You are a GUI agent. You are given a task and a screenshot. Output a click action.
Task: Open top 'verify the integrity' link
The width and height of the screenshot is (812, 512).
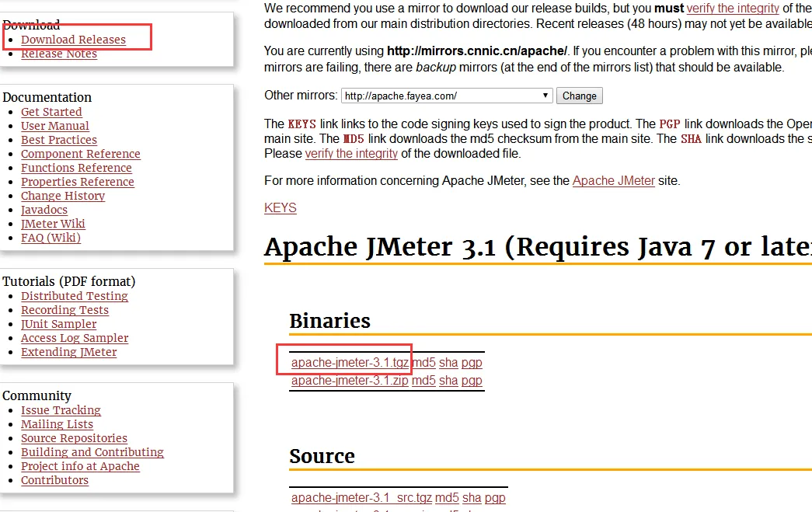click(733, 9)
